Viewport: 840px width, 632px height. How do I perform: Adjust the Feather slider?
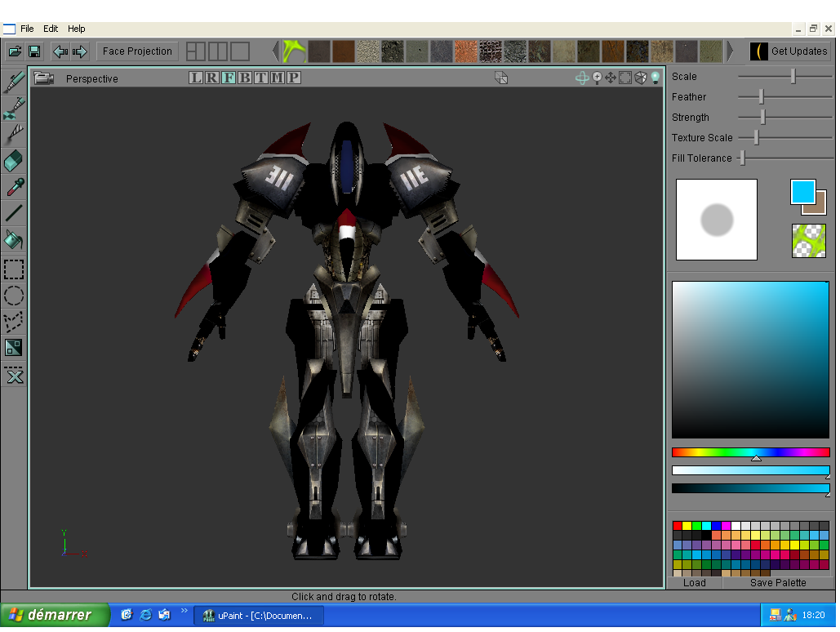pyautogui.click(x=761, y=96)
